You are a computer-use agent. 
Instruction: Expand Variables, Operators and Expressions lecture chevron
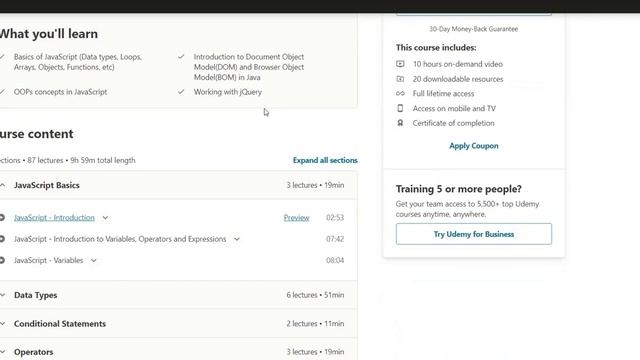coord(237,239)
